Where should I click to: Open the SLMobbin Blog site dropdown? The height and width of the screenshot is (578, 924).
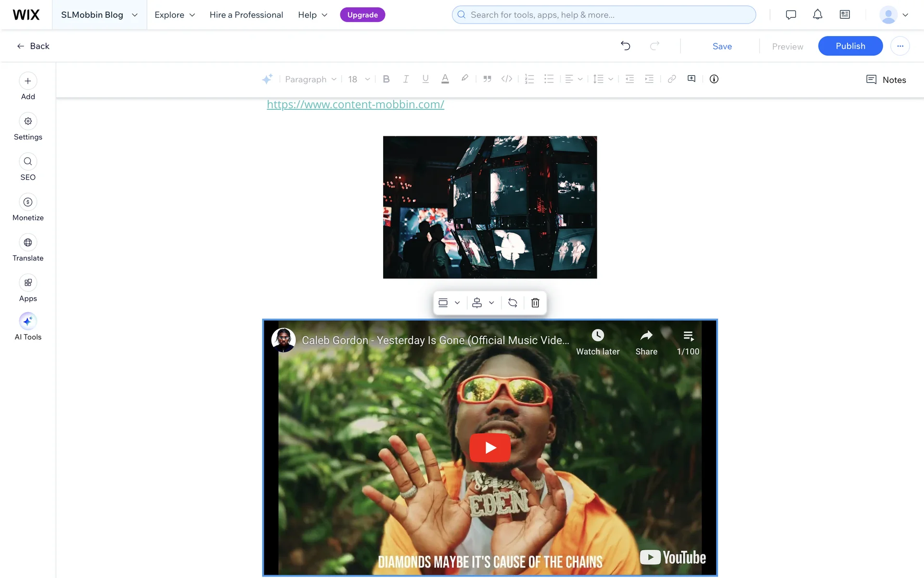tap(99, 15)
